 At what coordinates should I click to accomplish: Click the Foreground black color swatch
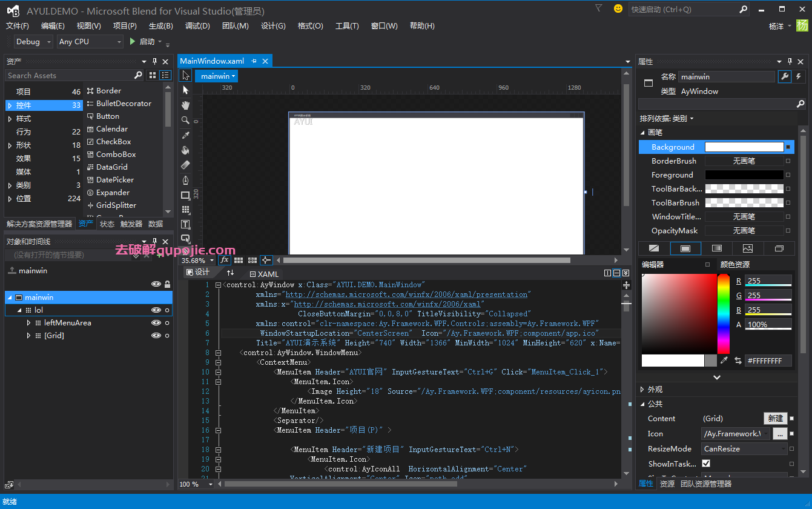tap(744, 175)
